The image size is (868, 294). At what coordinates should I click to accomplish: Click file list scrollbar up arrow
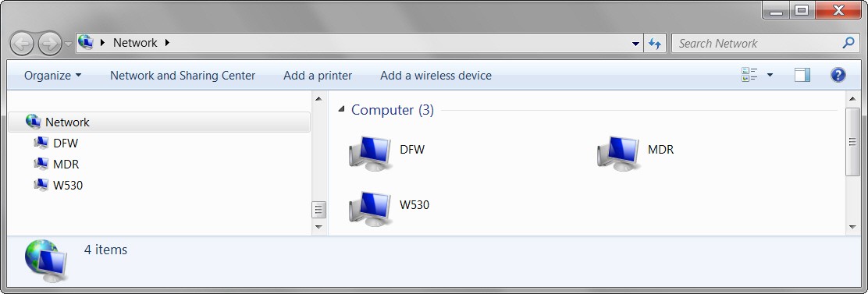point(852,99)
